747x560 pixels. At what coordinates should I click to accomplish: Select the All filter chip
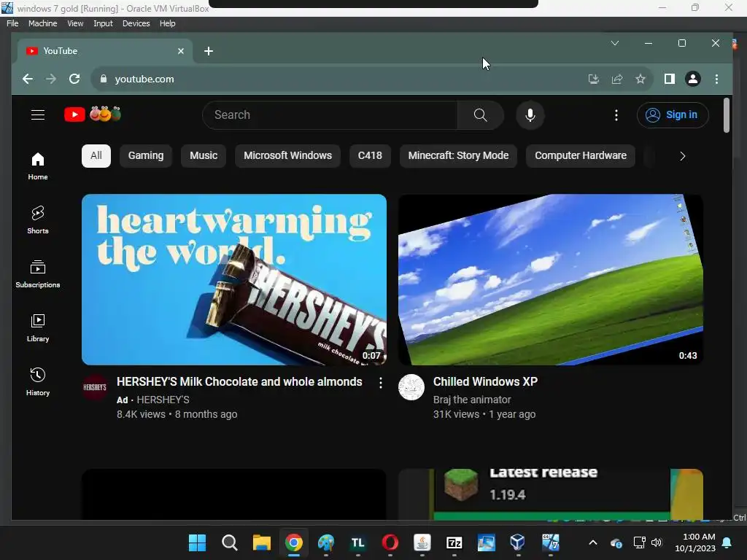96,156
